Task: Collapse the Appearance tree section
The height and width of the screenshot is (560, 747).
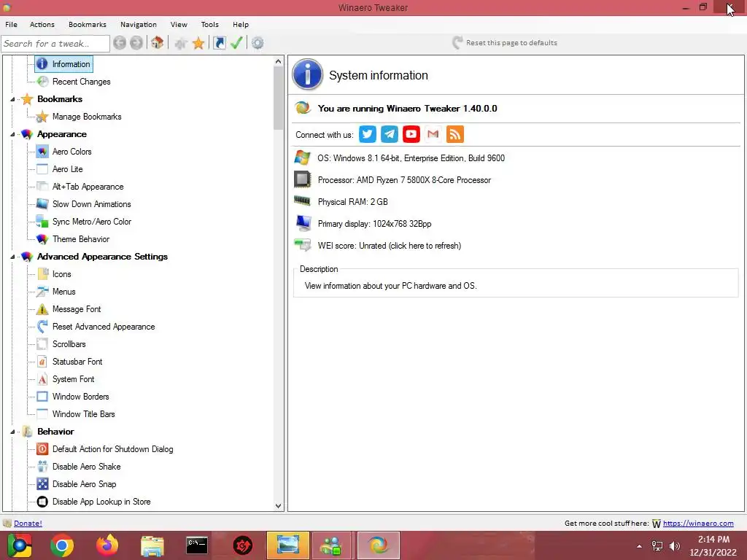Action: 12,134
